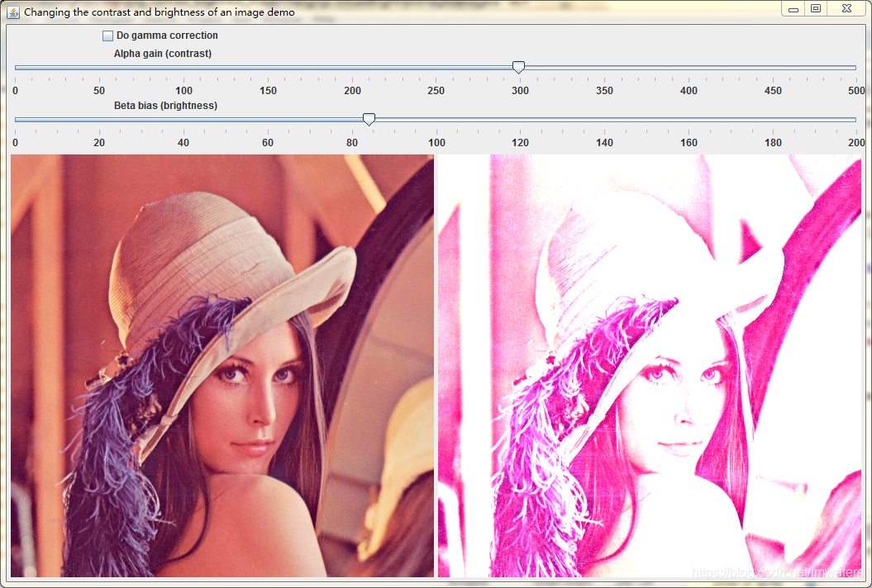Enable the Do gamma correction checkbox
The image size is (872, 588).
pos(108,36)
